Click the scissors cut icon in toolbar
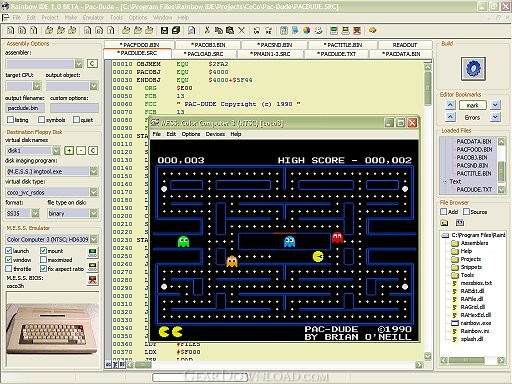512x384 pixels. tap(207, 31)
